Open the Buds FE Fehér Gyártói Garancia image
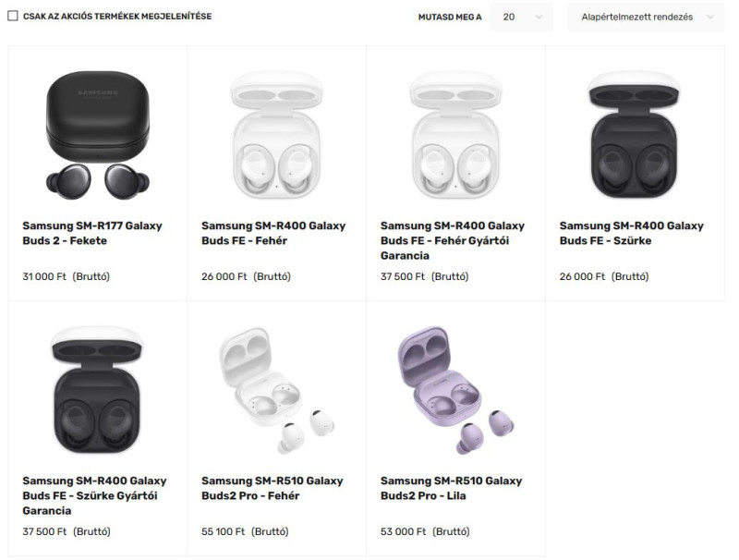 pyautogui.click(x=455, y=135)
